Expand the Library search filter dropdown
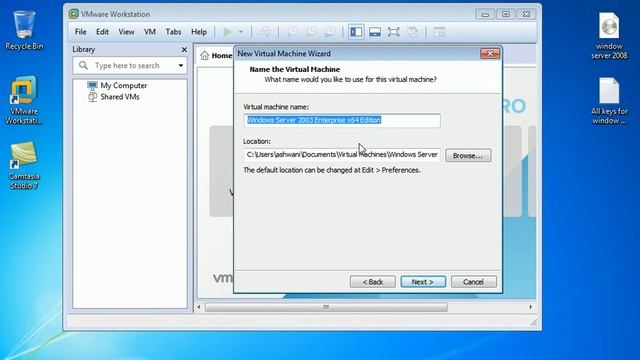The width and height of the screenshot is (640, 360). 181,65
